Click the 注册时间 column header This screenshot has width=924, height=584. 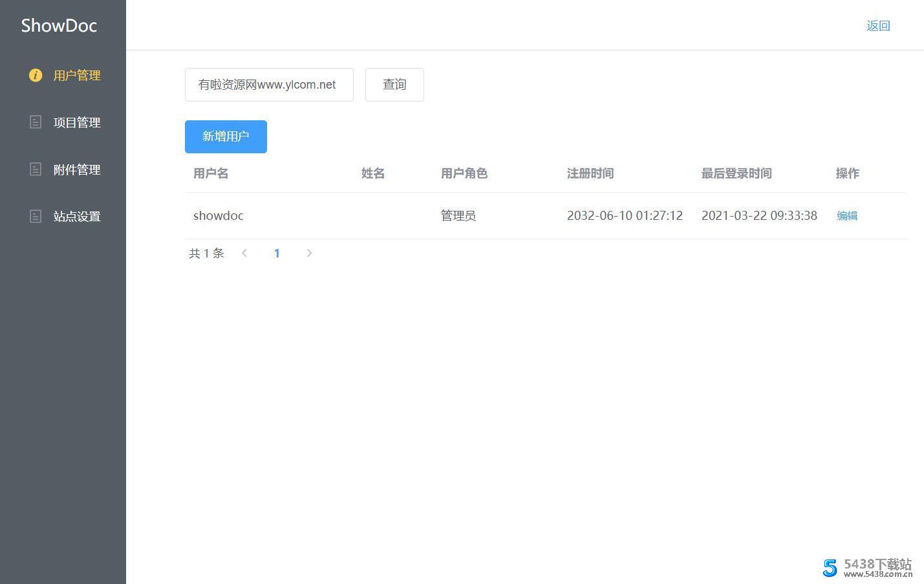(x=590, y=173)
